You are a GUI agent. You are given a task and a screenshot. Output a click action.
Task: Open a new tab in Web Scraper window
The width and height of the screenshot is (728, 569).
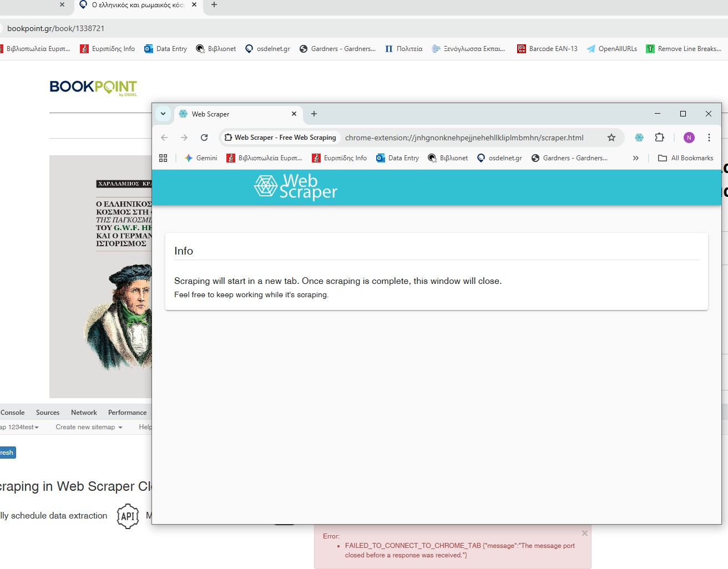[x=314, y=114]
